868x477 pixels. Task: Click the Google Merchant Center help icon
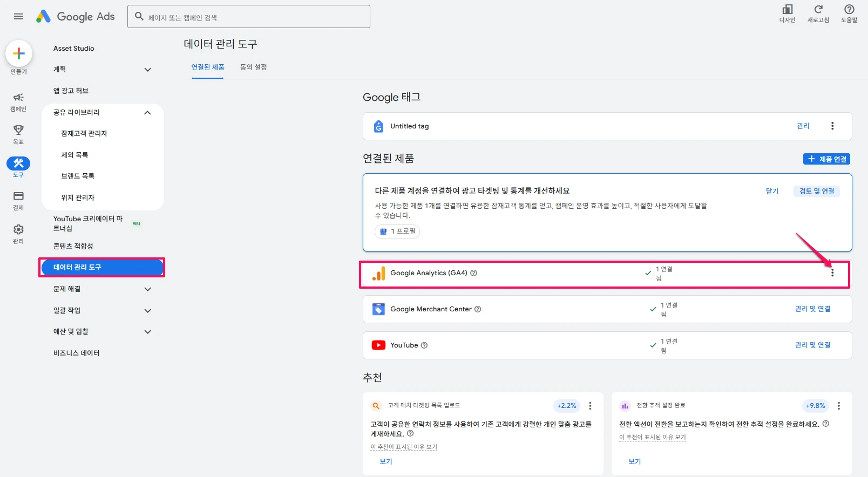coord(478,309)
